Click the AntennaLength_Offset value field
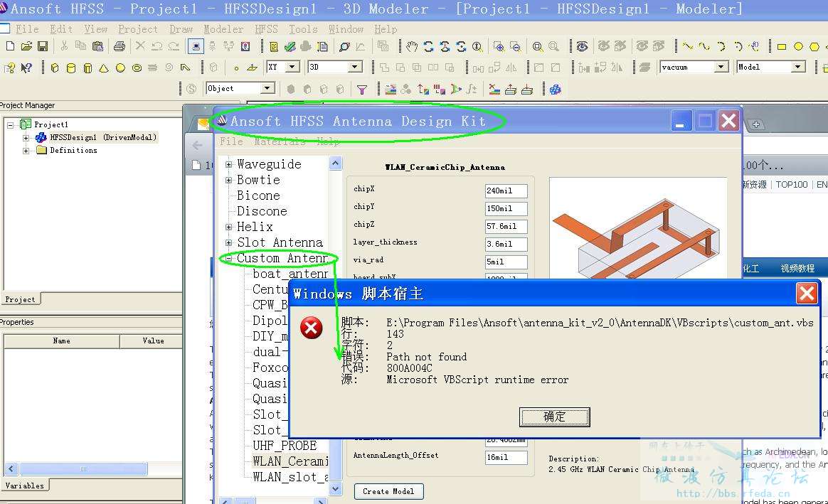828x504 pixels. click(x=506, y=457)
